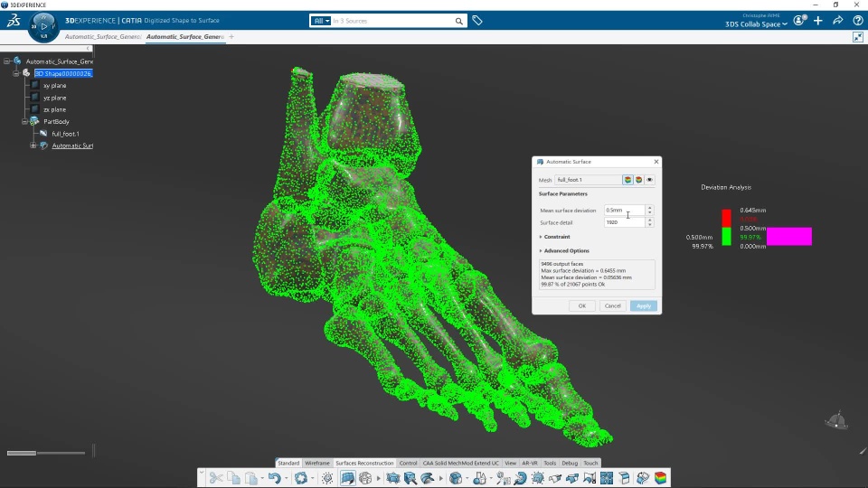
Task: Click the Surface detail 1920 input field
Action: pyautogui.click(x=624, y=222)
